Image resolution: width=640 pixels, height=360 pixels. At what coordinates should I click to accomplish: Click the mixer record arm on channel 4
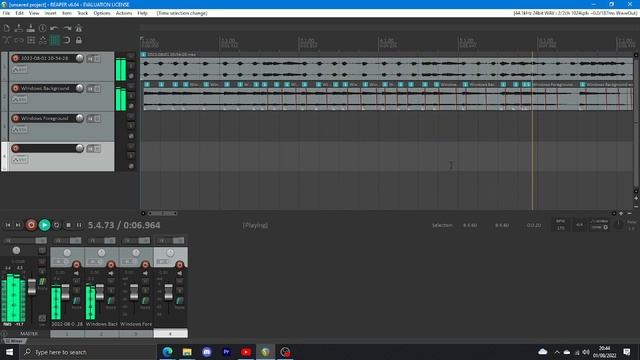[180, 265]
